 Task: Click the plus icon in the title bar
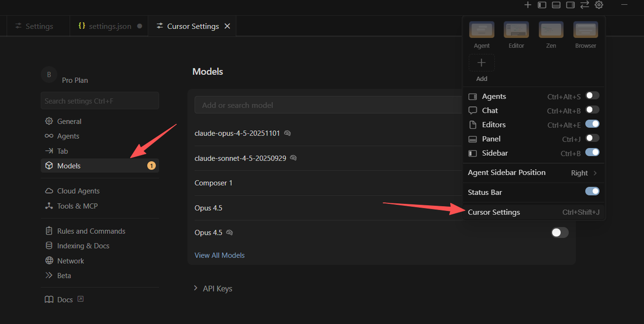[x=527, y=5]
